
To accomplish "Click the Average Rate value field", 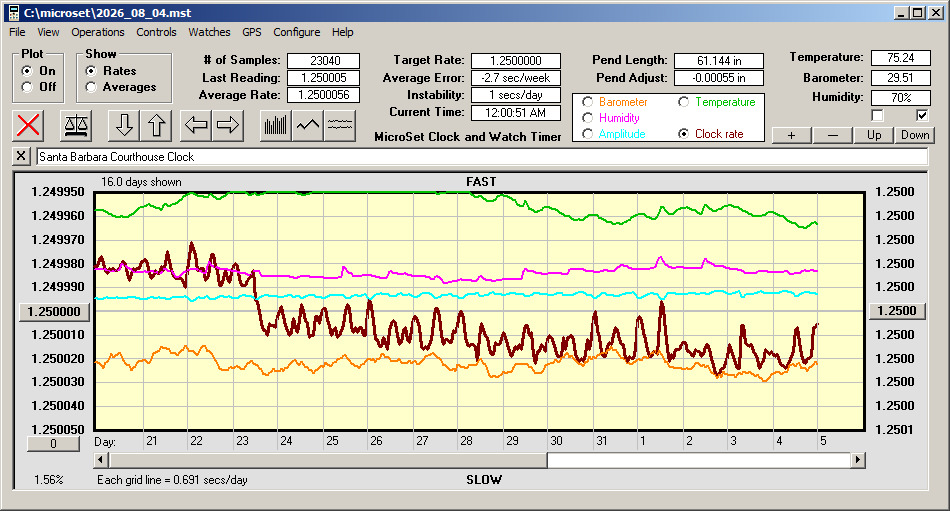I will click(x=324, y=95).
